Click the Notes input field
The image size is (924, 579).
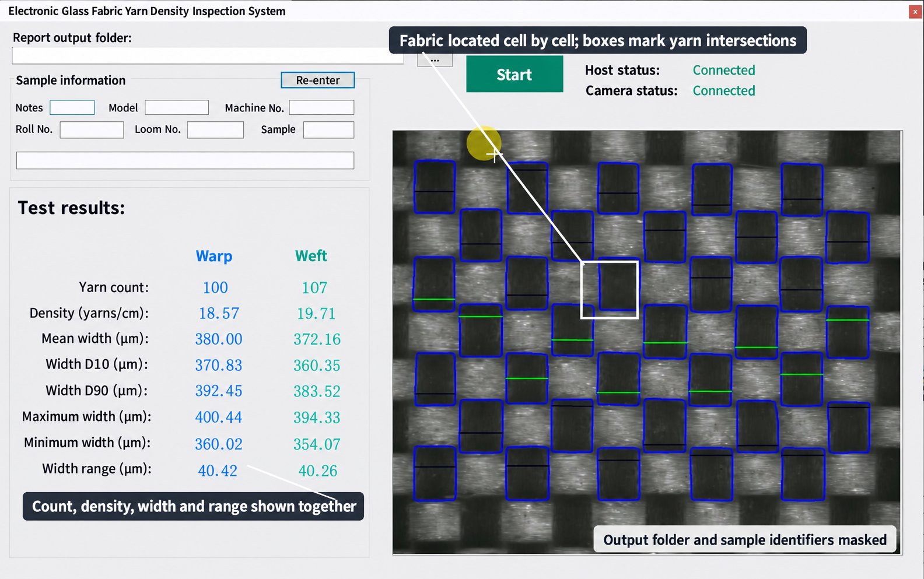[x=72, y=107]
